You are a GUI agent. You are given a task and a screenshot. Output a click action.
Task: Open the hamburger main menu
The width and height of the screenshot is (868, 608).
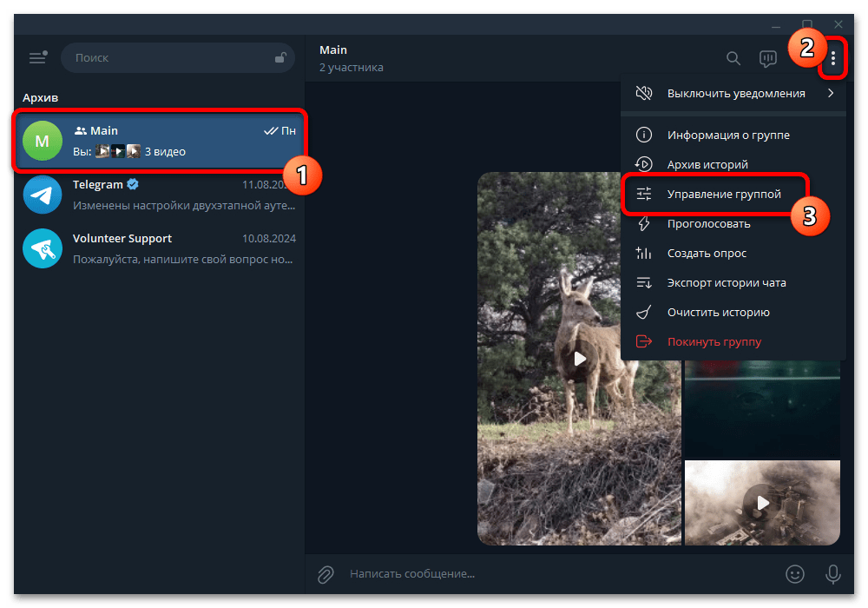pyautogui.click(x=37, y=58)
